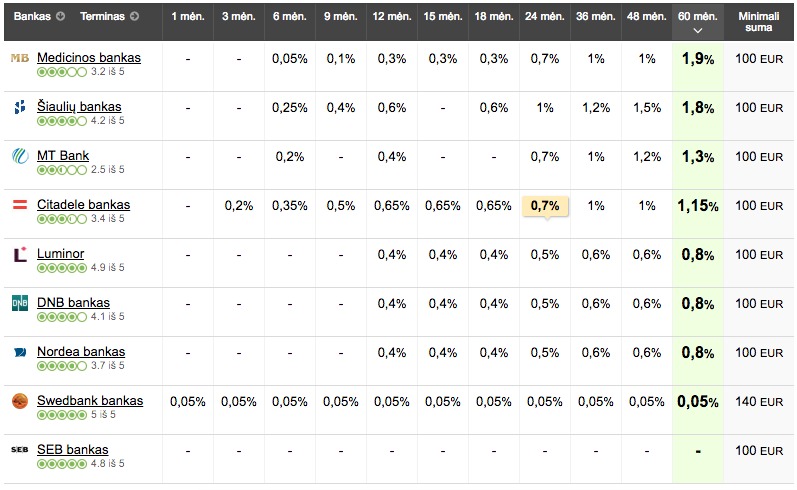This screenshot has width=797, height=490.
Task: Click the Nordea bankas blue logo
Action: click(19, 352)
